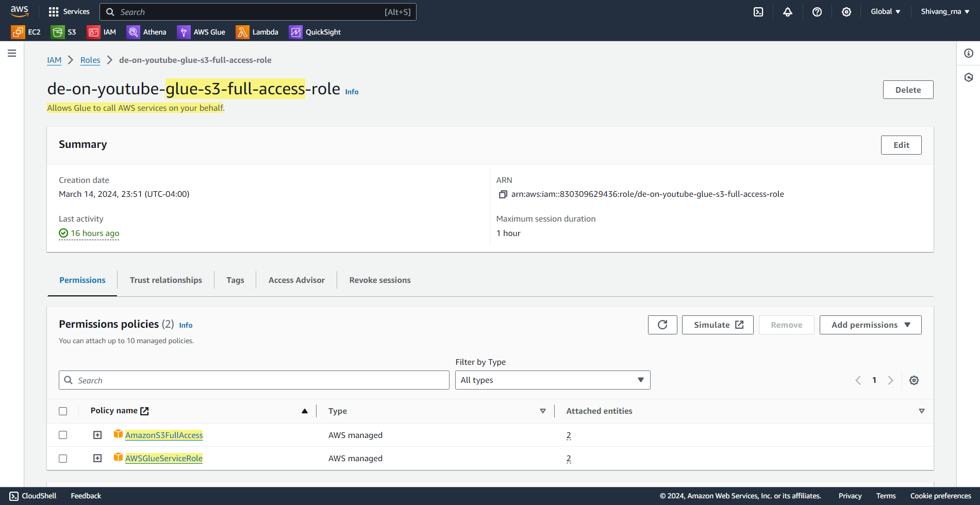Expand the AmazonS3FullAccess policy details

(97, 435)
